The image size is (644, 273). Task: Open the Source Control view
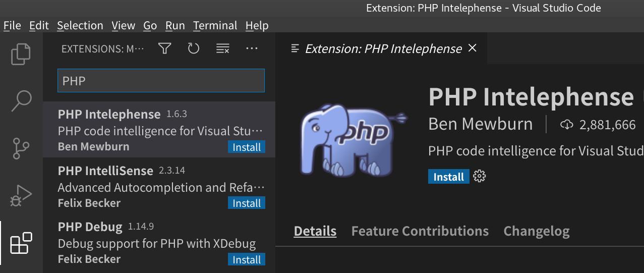(21, 148)
